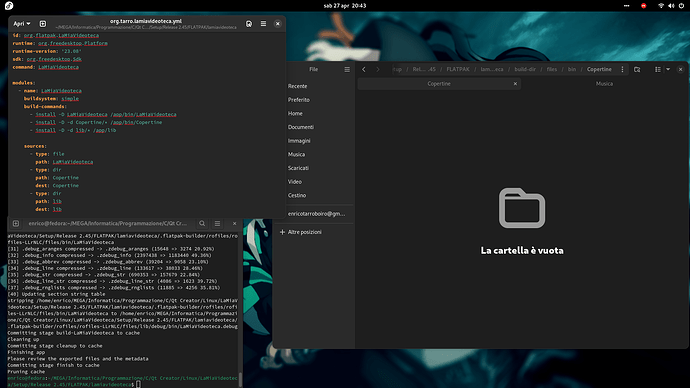Close the text editor window
690x388 pixels.
pos(278,24)
